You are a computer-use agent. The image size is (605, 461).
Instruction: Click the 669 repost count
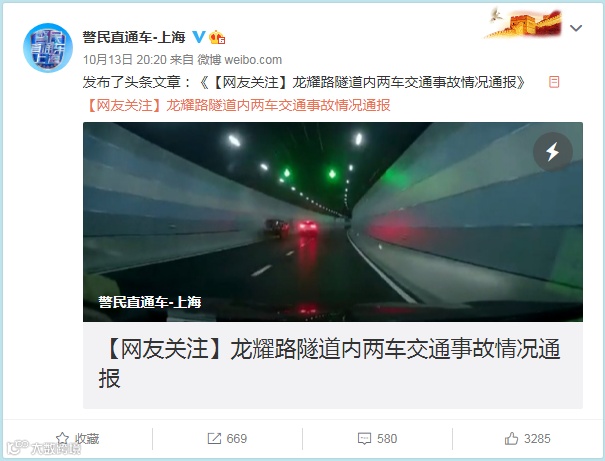click(x=237, y=439)
